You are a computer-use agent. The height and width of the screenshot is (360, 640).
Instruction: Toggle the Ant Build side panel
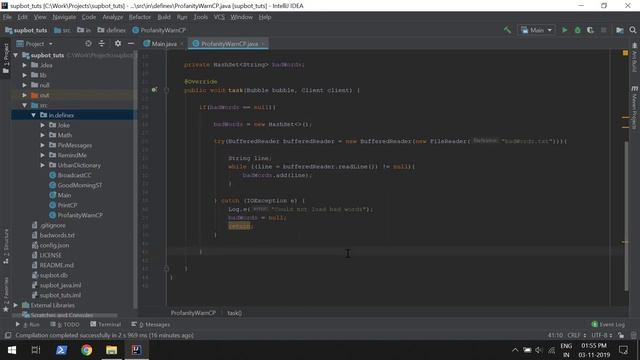pos(634,57)
